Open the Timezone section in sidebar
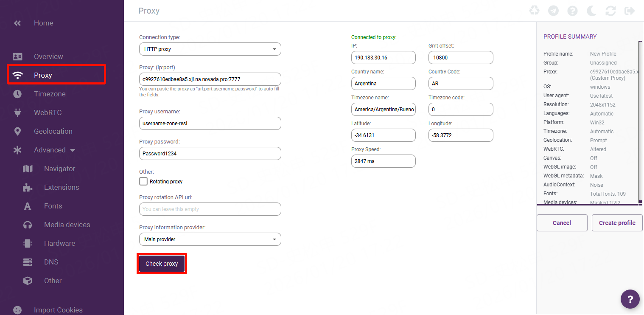 tap(50, 94)
